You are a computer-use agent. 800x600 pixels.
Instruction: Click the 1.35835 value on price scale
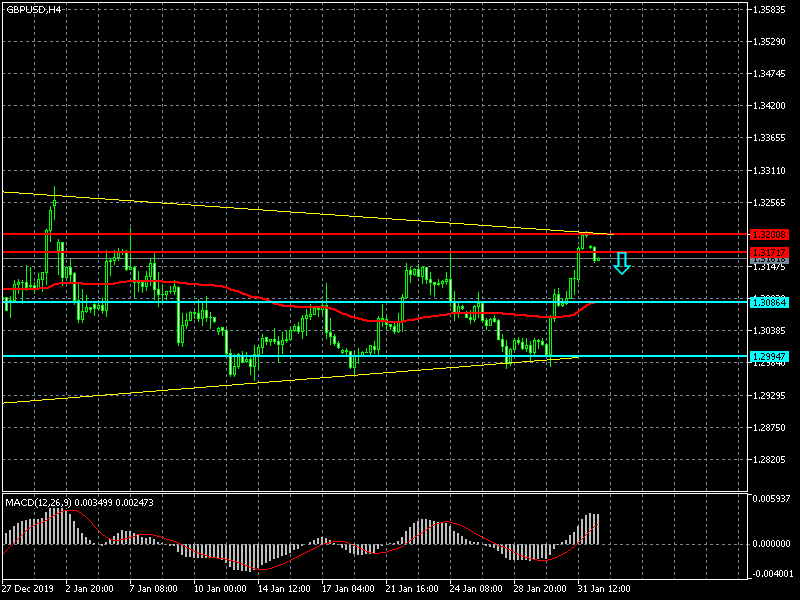[771, 10]
